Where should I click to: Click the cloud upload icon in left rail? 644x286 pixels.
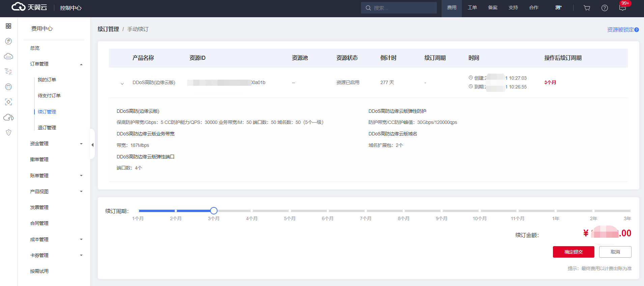click(x=8, y=117)
